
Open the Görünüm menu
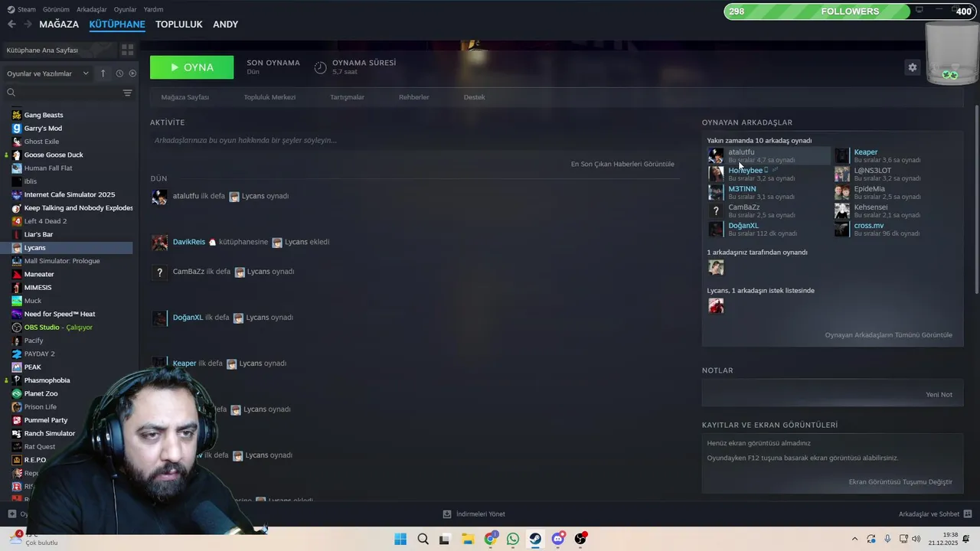point(56,9)
